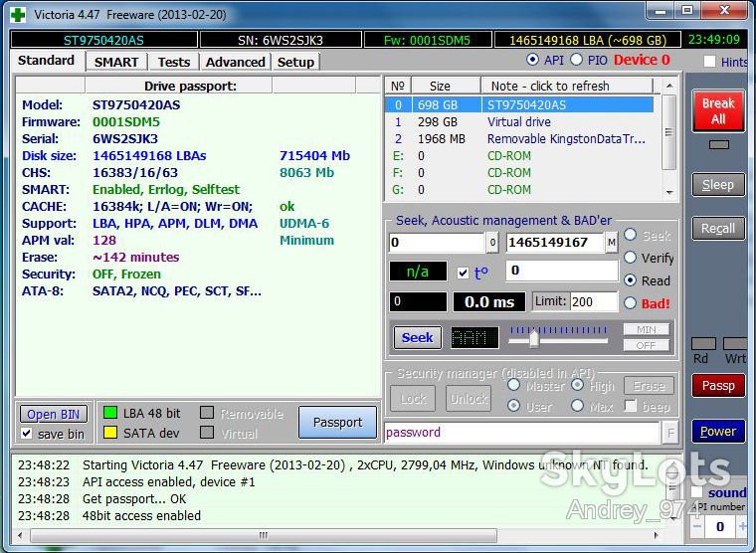Click the drive list scroll up arrow

tap(669, 86)
